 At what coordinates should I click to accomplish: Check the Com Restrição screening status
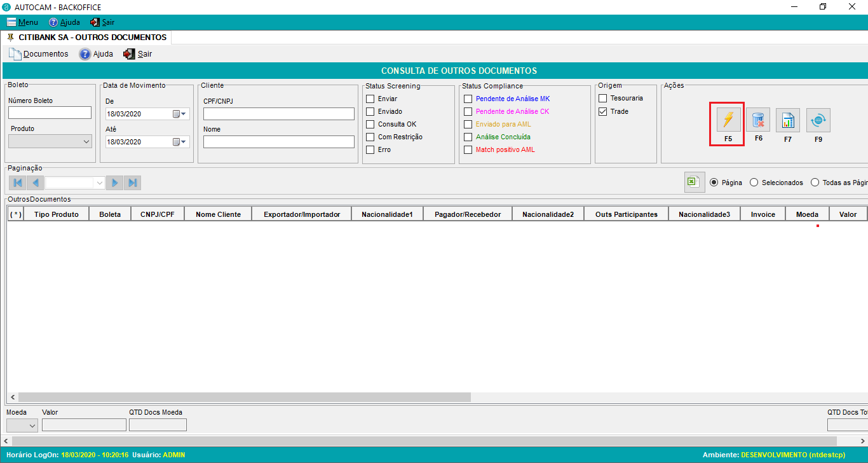pyautogui.click(x=370, y=137)
